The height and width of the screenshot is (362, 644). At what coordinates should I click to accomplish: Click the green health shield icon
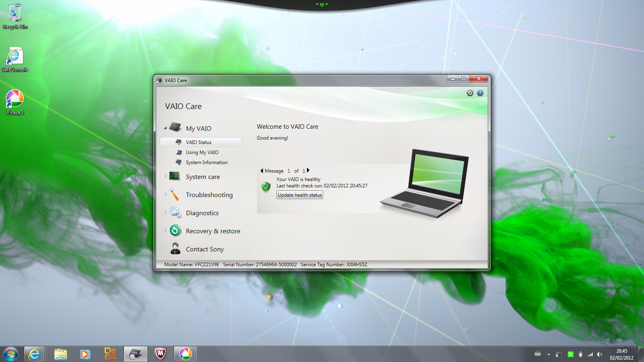coord(266,187)
